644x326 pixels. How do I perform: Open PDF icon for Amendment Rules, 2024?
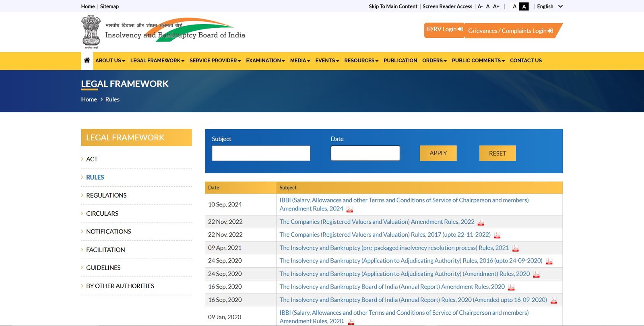point(349,209)
